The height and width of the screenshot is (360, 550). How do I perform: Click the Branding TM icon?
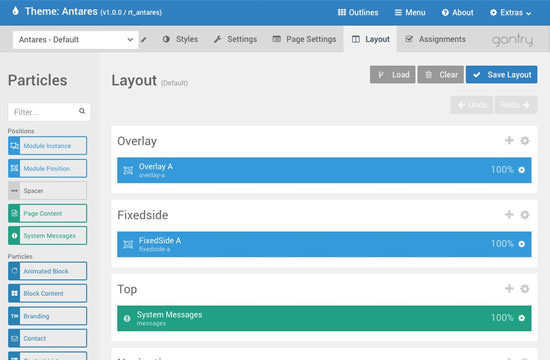pyautogui.click(x=14, y=316)
